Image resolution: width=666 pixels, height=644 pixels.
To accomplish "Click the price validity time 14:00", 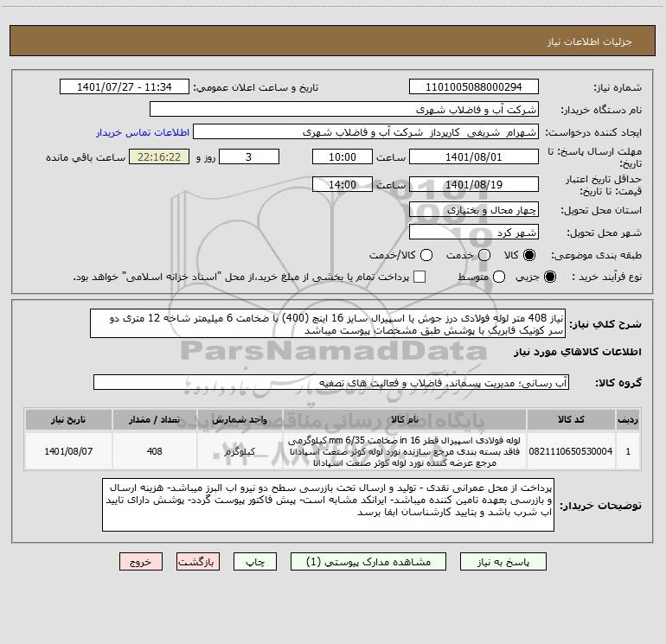I will coord(343,184).
